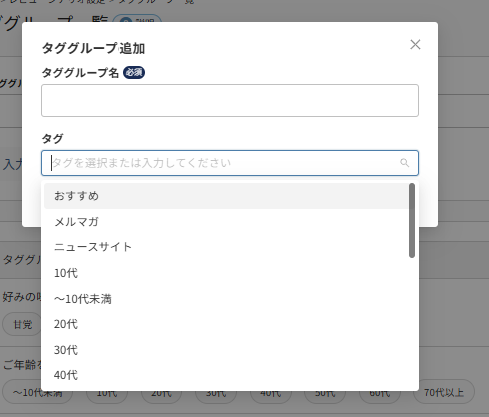Pick ～10代未満 in the dropdown list
489x417 pixels.
(x=226, y=299)
